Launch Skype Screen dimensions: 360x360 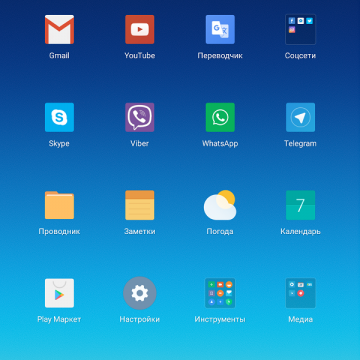click(x=59, y=117)
